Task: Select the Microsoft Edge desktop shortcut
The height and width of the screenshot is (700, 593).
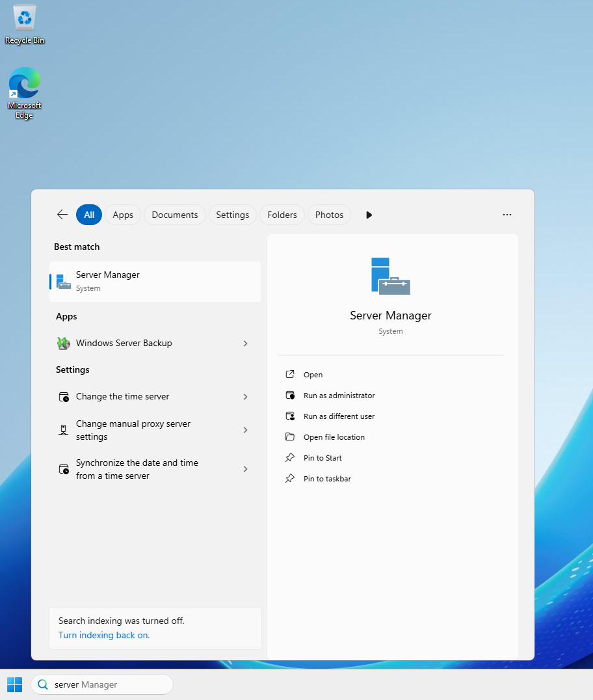Action: 25,93
